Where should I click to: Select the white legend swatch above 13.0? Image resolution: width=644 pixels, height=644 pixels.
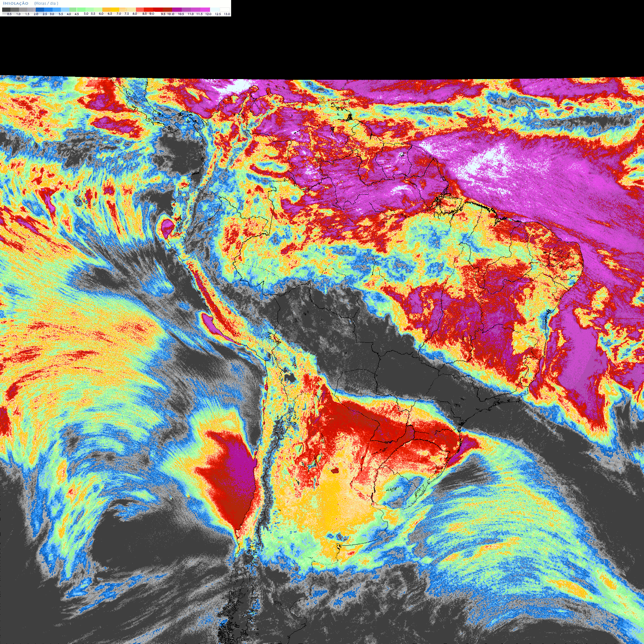click(x=225, y=10)
